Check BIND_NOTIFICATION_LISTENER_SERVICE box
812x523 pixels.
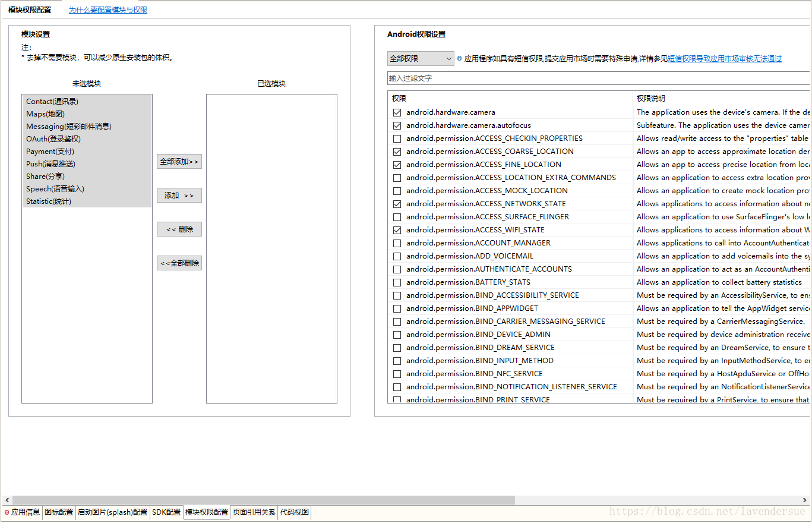(x=397, y=387)
